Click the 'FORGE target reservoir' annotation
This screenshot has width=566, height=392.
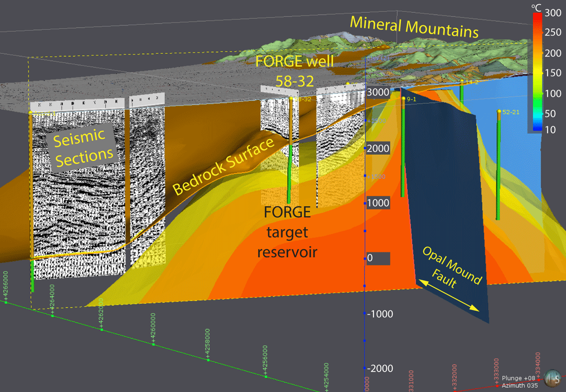[x=287, y=232]
